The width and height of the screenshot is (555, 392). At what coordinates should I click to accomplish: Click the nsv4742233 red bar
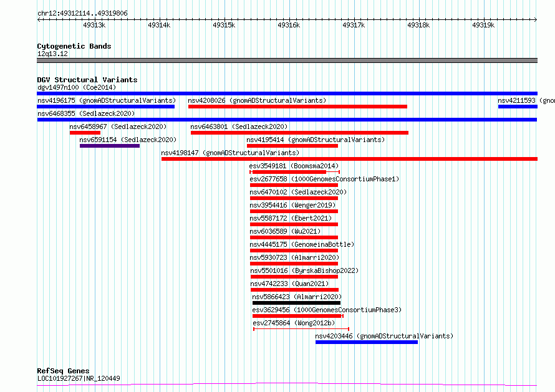point(294,290)
